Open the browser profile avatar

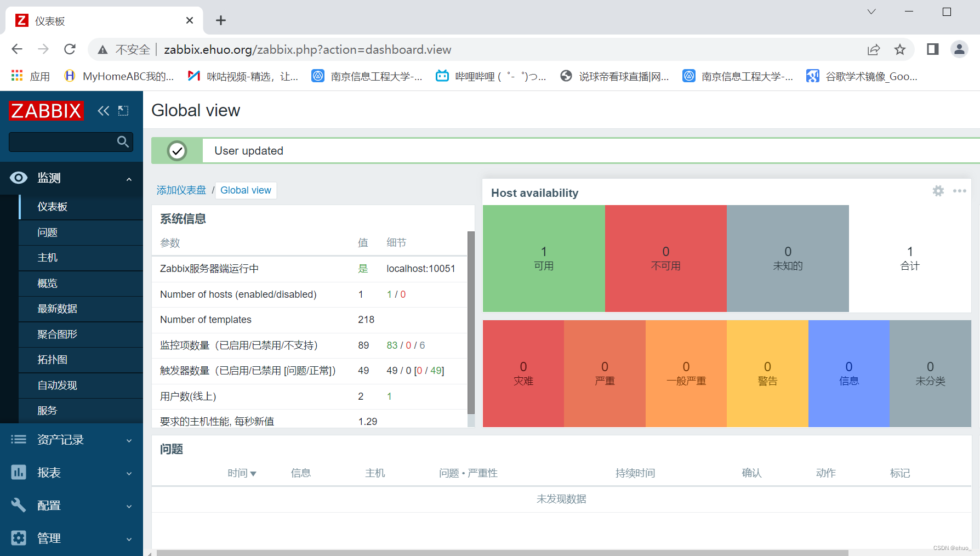[959, 49]
